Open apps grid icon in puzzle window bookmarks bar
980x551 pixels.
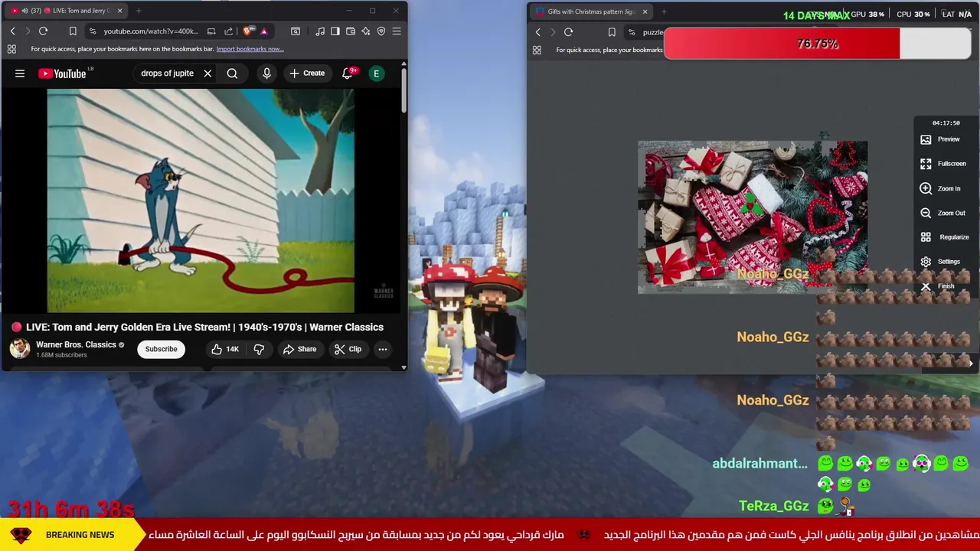pos(537,50)
